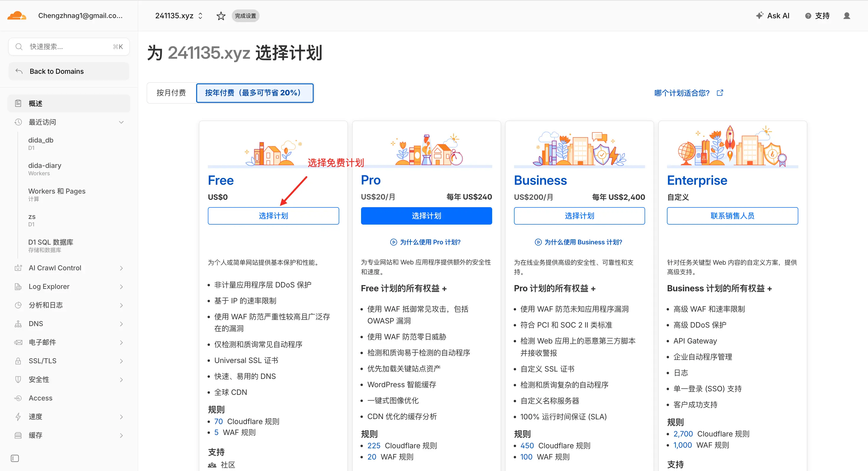Star the 241135.xyz domain
The image size is (868, 471).
pyautogui.click(x=221, y=16)
